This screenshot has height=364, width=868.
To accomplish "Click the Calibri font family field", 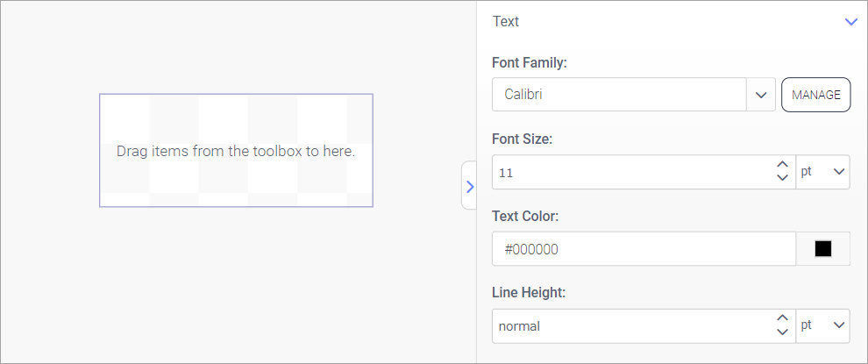I will coord(618,95).
